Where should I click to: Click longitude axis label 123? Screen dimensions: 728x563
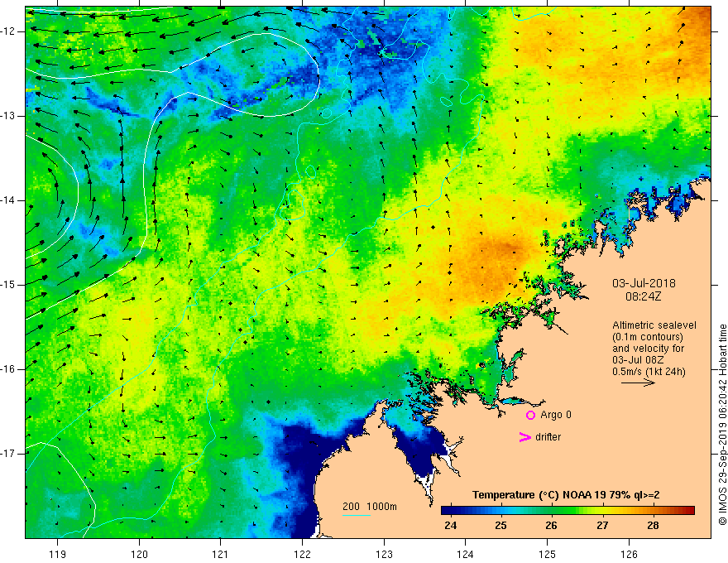pos(384,554)
